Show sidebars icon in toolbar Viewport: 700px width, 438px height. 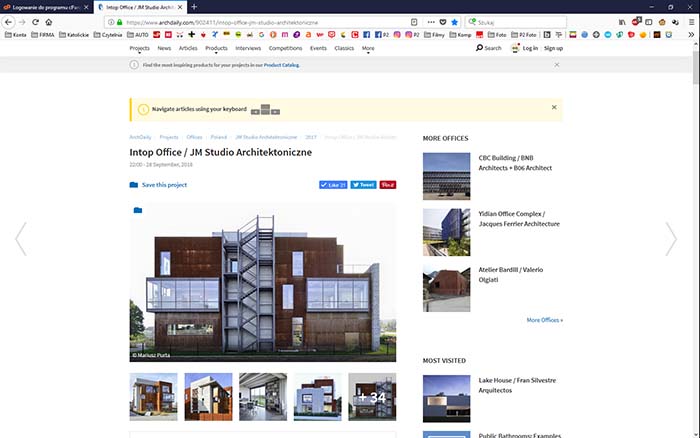pyautogui.click(x=649, y=22)
